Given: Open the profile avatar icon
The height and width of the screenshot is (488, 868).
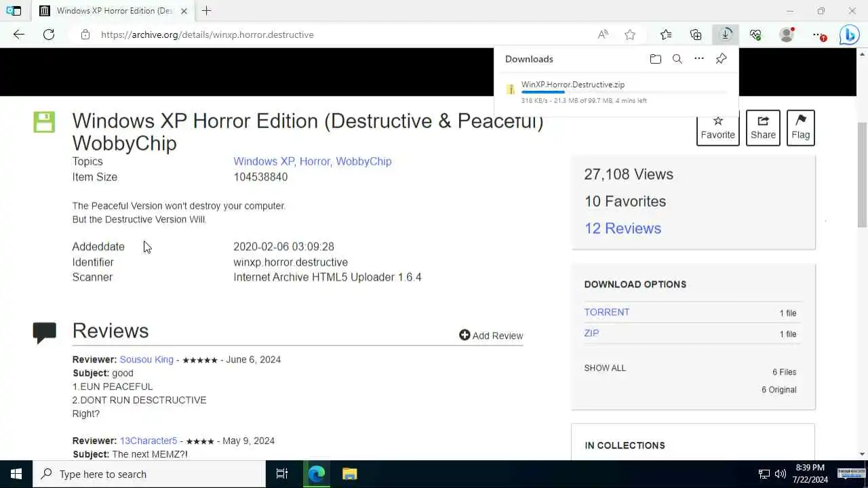Looking at the screenshot, I should point(787,35).
